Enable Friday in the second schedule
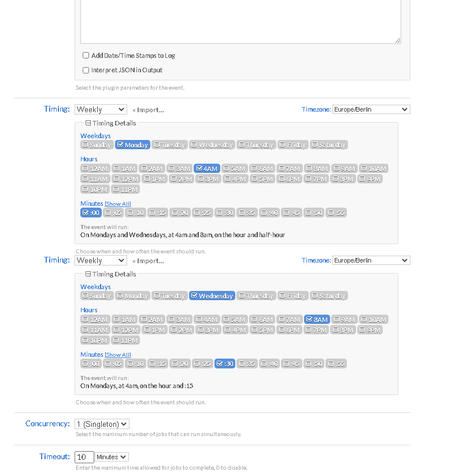 [x=293, y=296]
